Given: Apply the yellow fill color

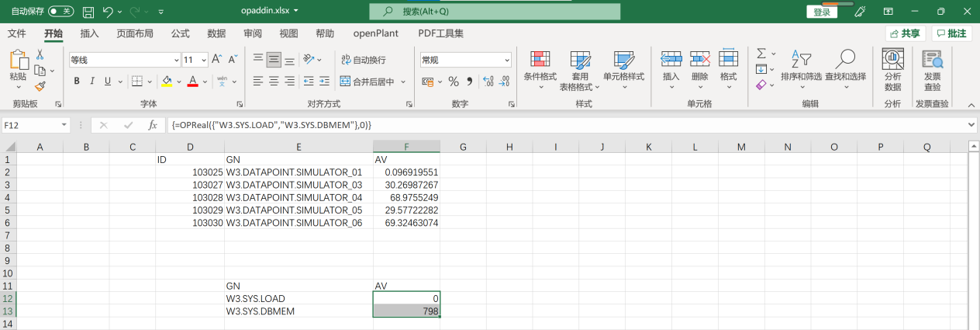Looking at the screenshot, I should (167, 82).
